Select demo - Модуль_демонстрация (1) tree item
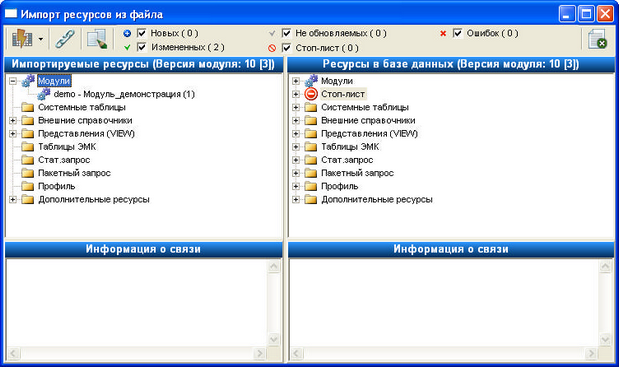The height and width of the screenshot is (367, 619). tap(124, 94)
